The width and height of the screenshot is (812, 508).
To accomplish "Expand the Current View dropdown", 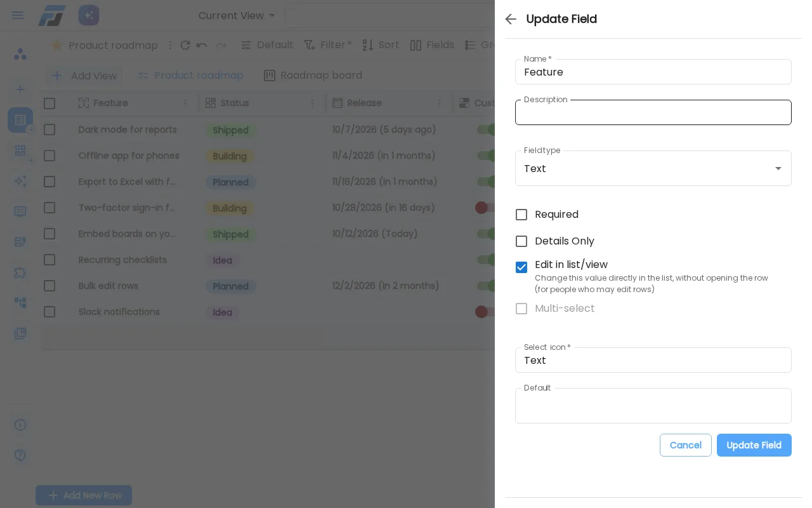I will tap(237, 15).
